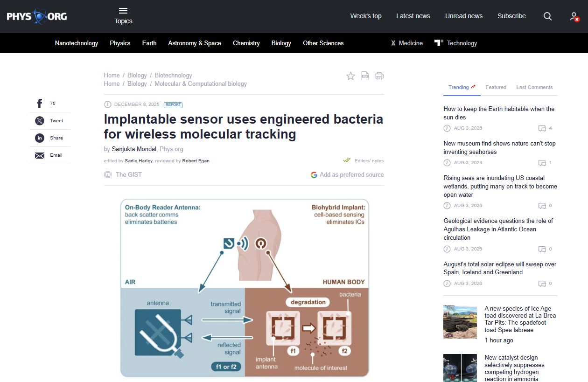Click Add as preferred source
This screenshot has width=588, height=382.
click(x=347, y=174)
